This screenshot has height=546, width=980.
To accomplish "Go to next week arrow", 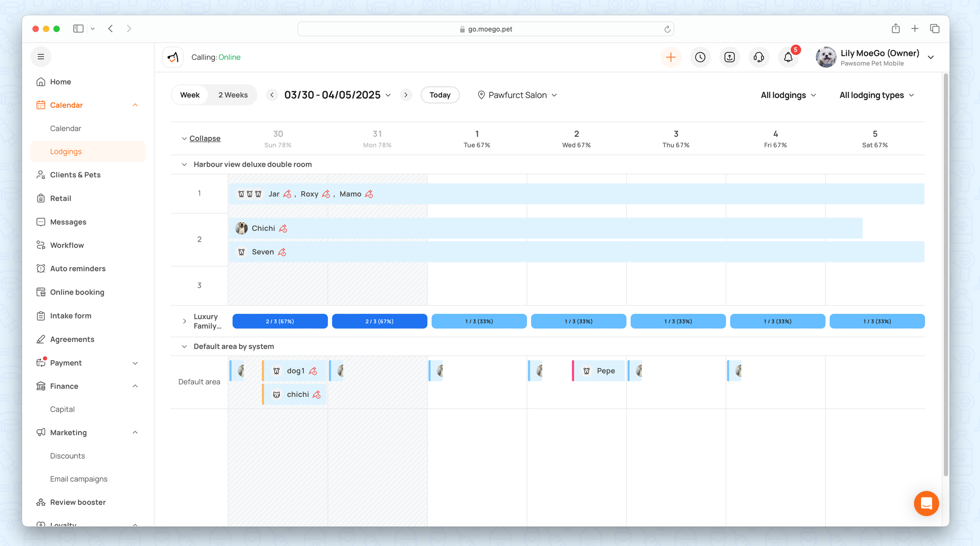I will (x=406, y=95).
